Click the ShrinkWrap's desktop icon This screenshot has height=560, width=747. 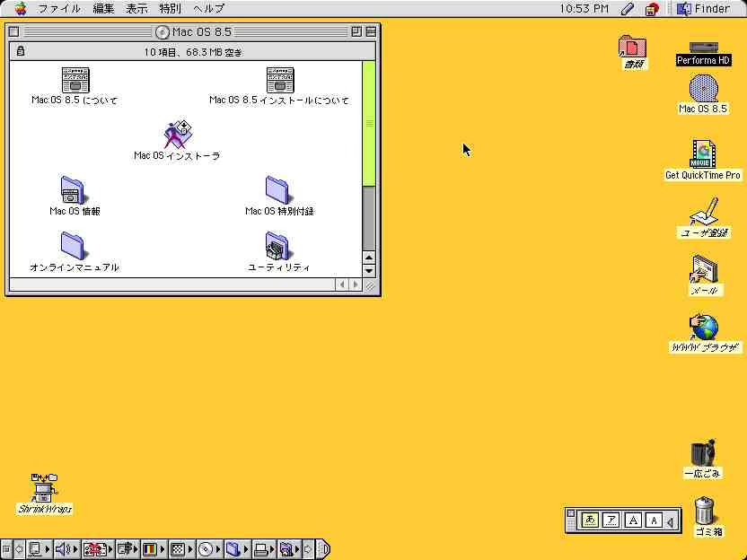43,487
